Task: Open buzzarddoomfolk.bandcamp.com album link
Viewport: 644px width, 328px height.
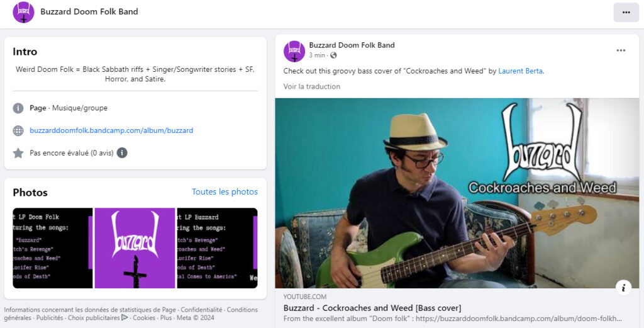Action: (x=111, y=130)
